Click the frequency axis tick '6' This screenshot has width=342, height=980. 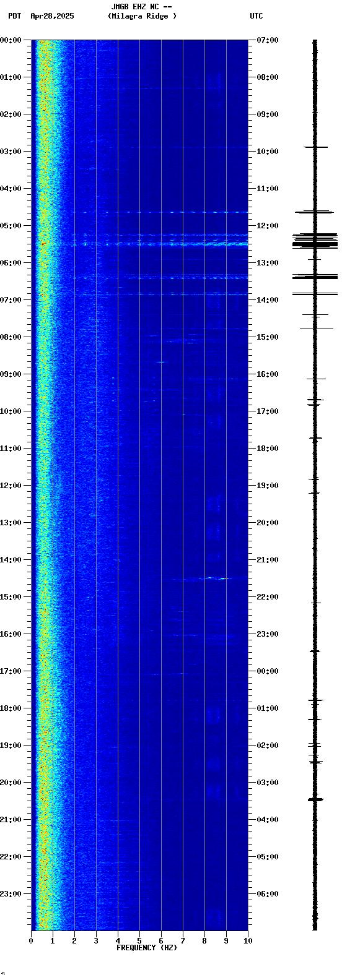161,941
